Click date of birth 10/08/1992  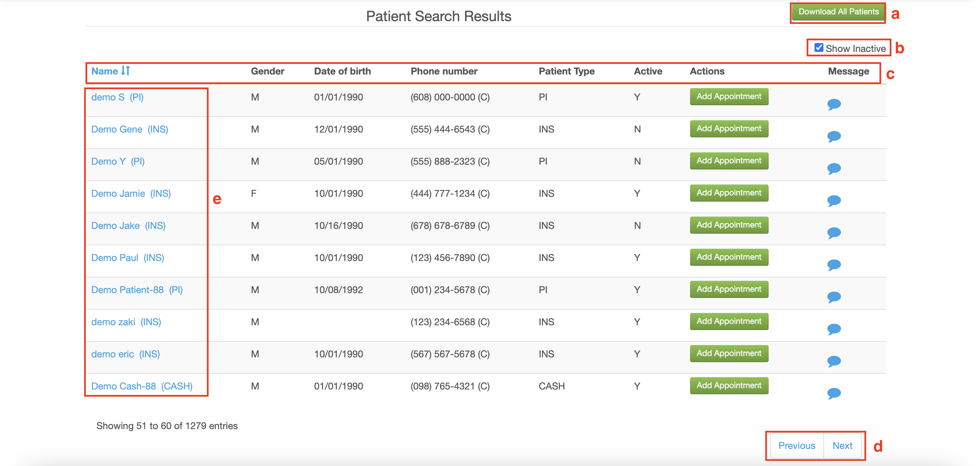(338, 290)
